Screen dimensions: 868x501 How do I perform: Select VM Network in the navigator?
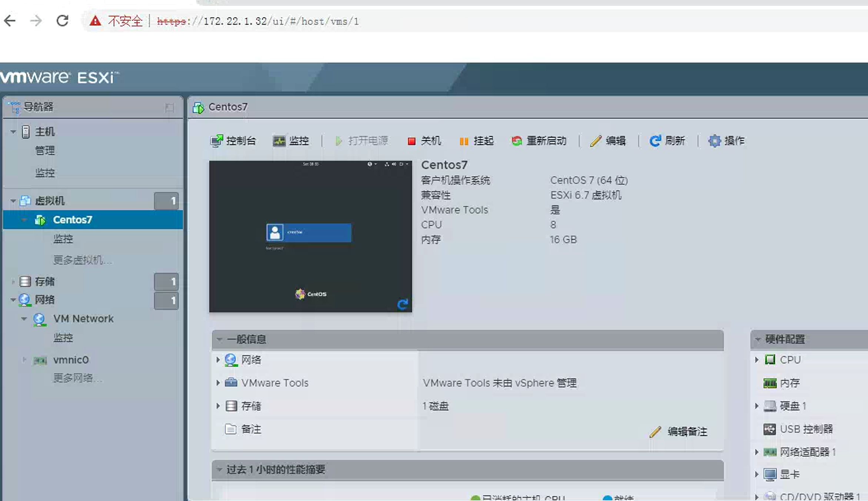pos(83,318)
